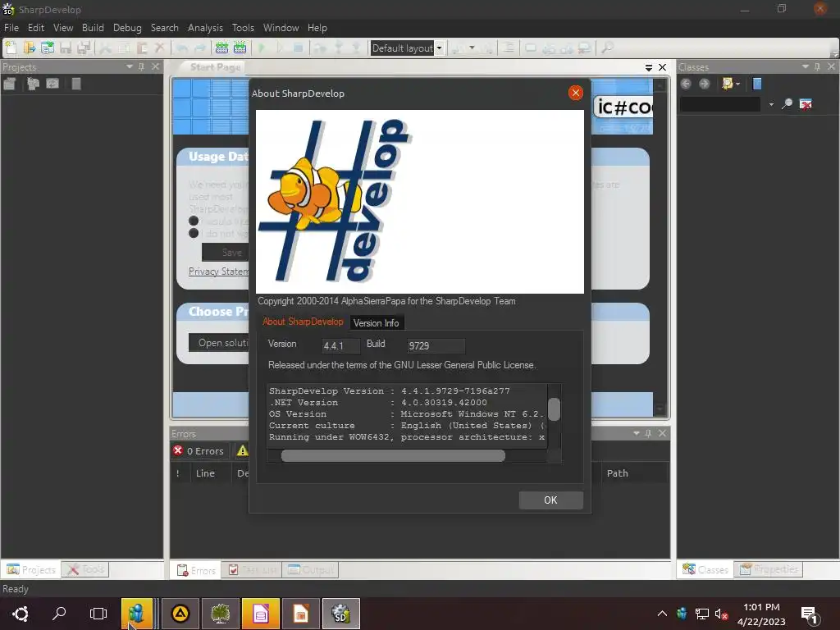
Task: Click the Stop program square icon
Action: click(298, 48)
